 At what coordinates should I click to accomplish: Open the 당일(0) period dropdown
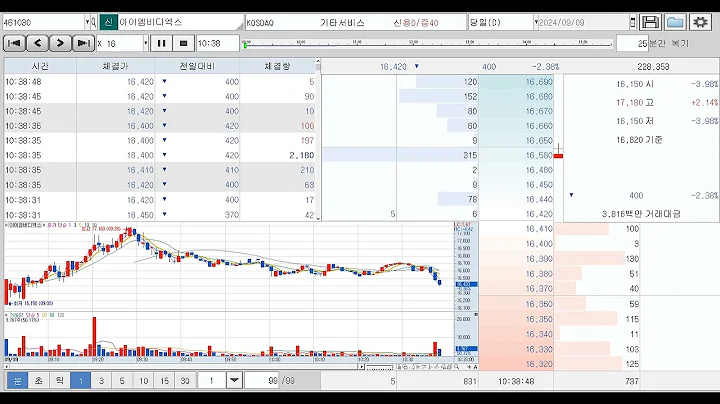(535, 22)
